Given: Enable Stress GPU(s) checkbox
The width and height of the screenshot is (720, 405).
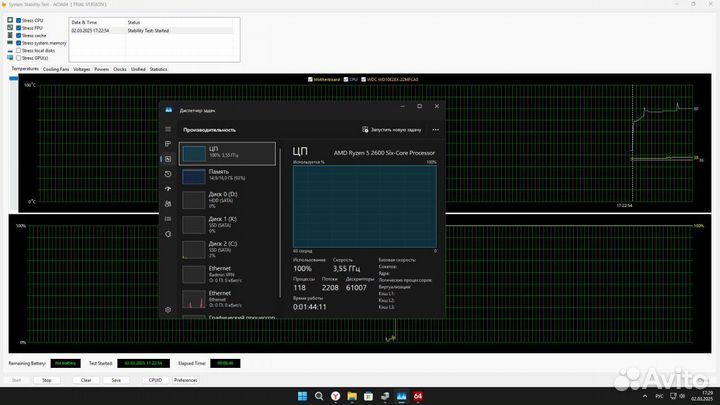Looking at the screenshot, I should 18,58.
